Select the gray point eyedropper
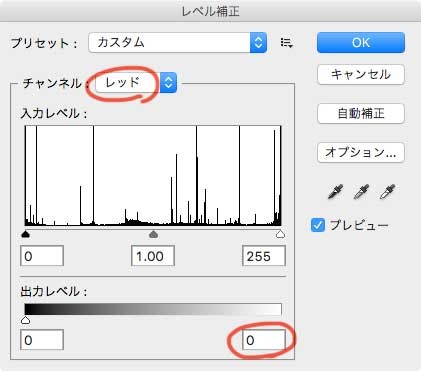Image resolution: width=421 pixels, height=371 pixels. tap(361, 192)
